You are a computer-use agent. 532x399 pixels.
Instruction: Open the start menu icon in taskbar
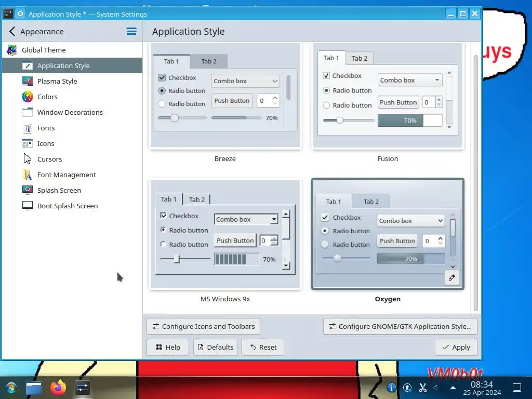(11, 388)
